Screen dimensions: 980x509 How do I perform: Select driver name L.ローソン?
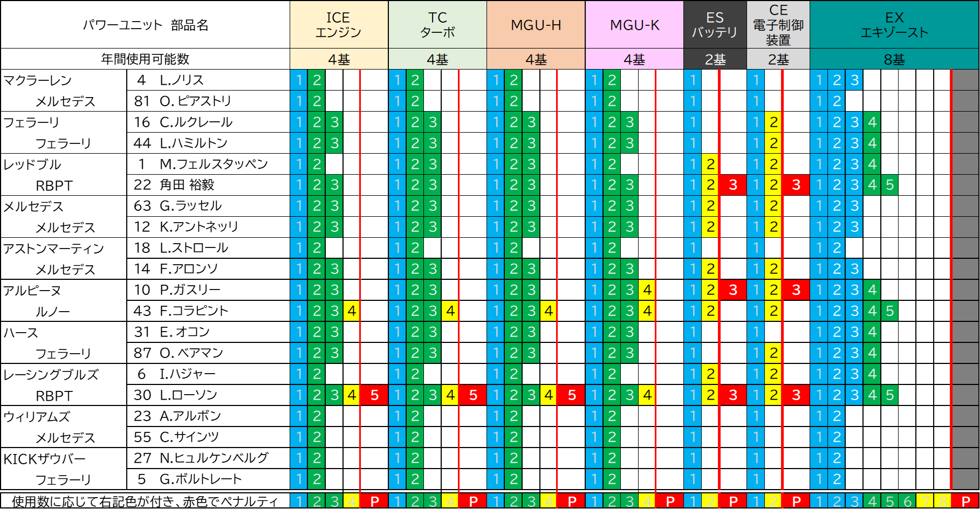(x=189, y=395)
